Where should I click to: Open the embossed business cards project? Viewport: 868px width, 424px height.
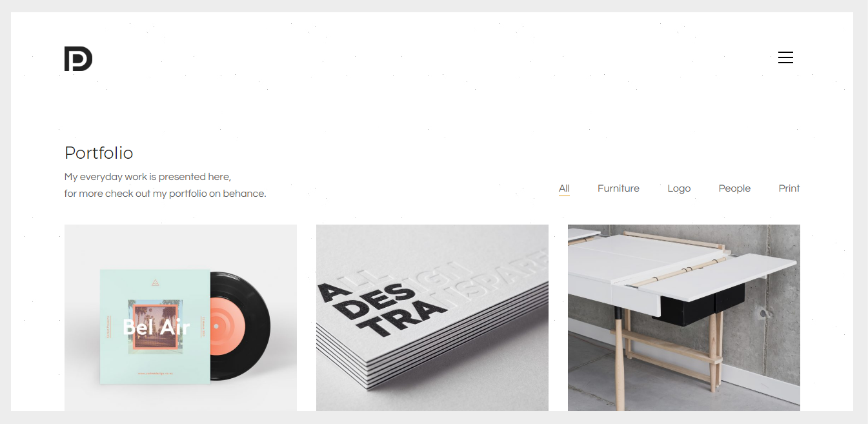pos(432,318)
